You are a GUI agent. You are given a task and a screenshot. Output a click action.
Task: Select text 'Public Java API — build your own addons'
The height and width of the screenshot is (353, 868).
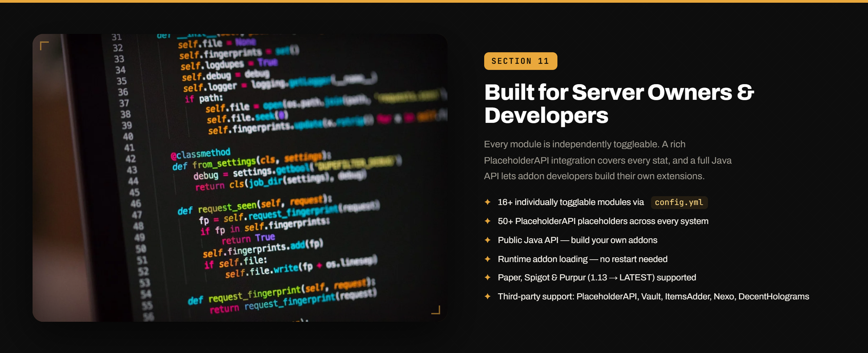pos(577,240)
